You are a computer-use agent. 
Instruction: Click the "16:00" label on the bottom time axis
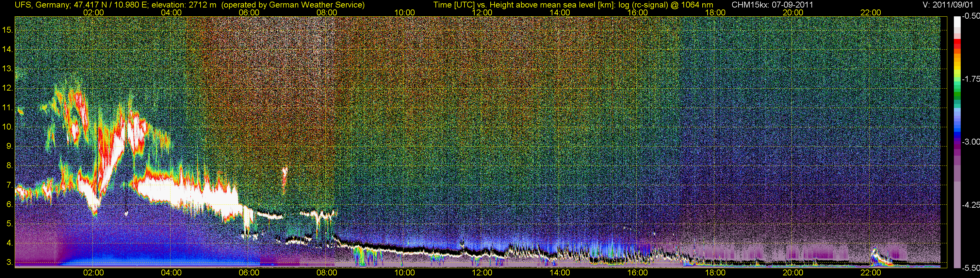pos(638,273)
